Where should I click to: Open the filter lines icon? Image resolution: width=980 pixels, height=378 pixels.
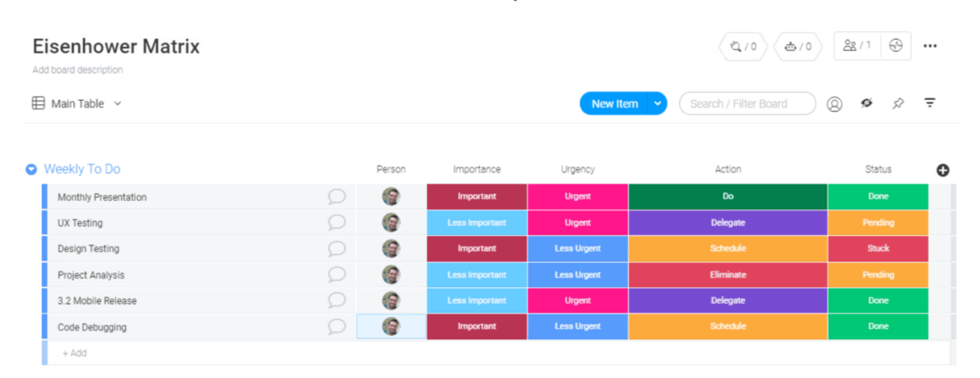(930, 103)
